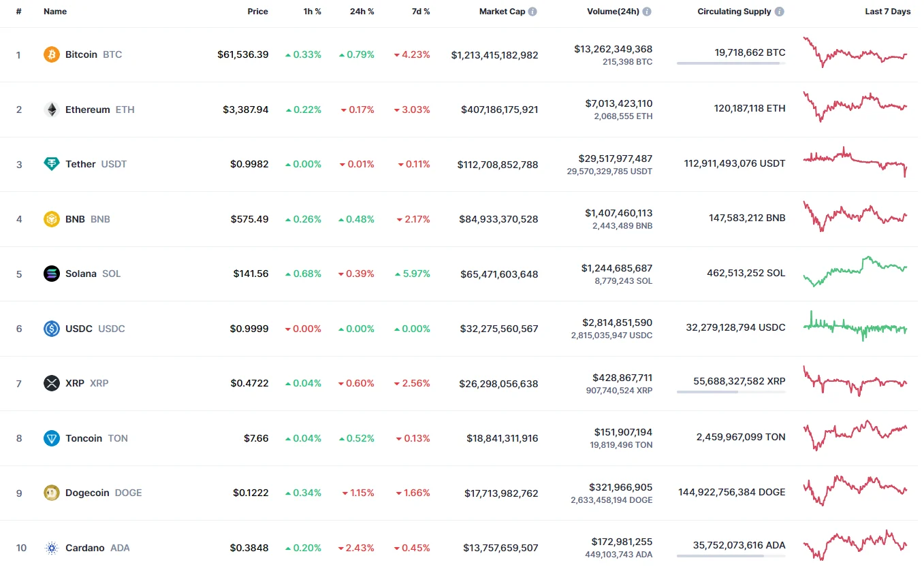Sort by the Name column header

pyautogui.click(x=55, y=12)
